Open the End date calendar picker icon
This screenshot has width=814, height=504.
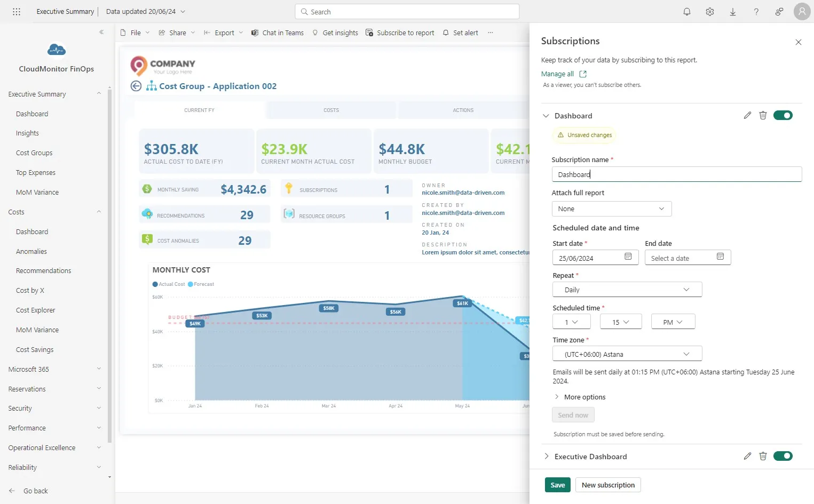tap(720, 257)
